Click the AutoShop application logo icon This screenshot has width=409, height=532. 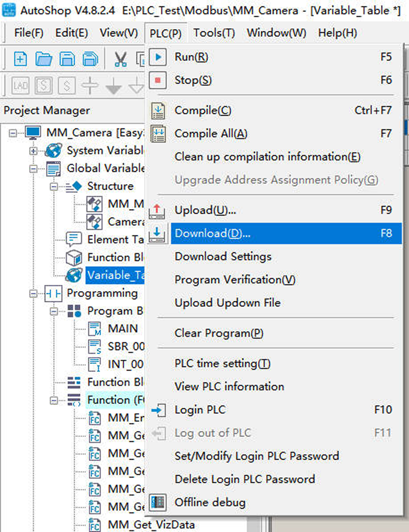click(9, 10)
